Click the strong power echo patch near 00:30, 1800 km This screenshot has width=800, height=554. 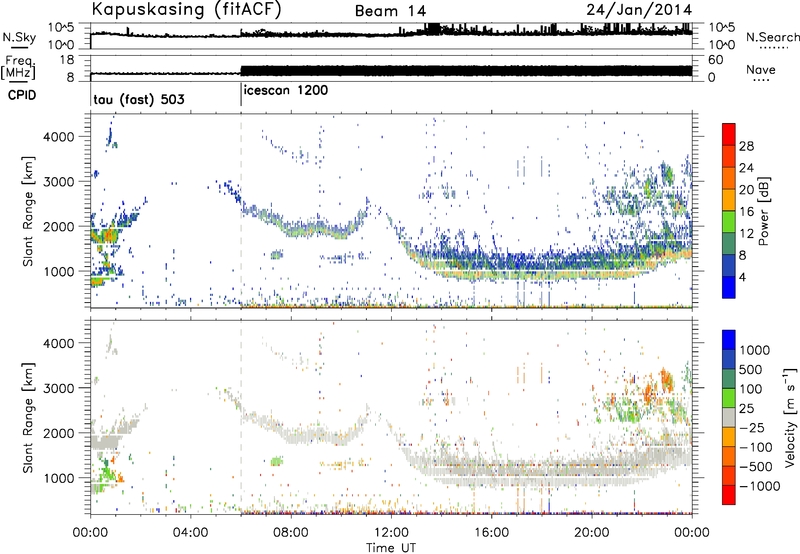104,236
